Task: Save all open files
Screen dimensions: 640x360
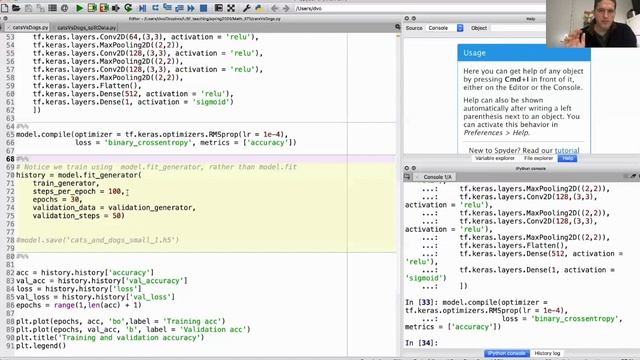Action: point(40,8)
